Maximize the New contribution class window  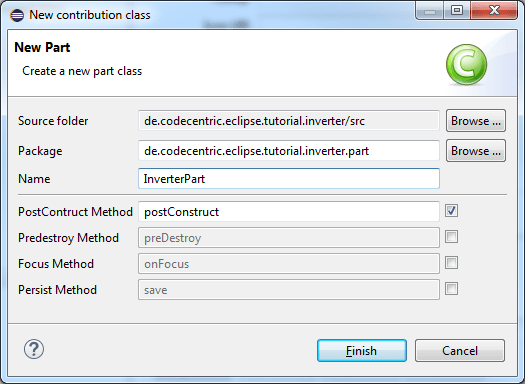pos(457,11)
